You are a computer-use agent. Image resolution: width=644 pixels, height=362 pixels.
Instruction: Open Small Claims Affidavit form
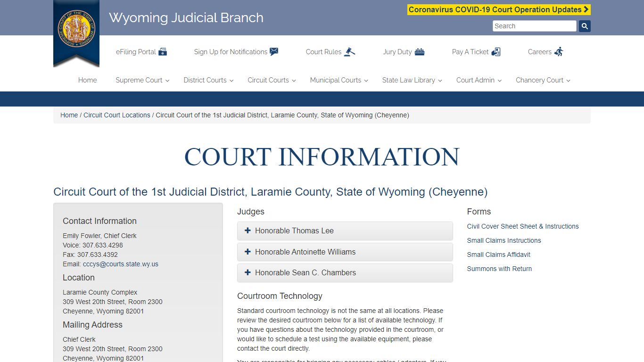(499, 255)
